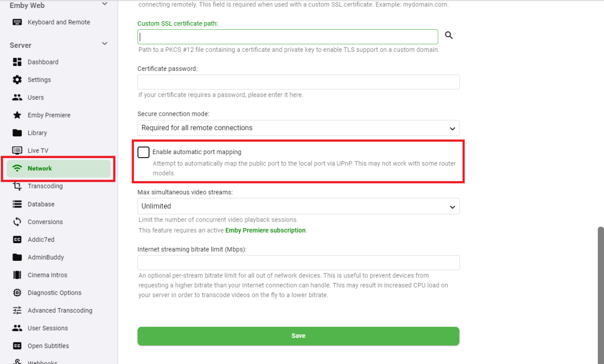Click the Transcoding crop icon
The width and height of the screenshot is (604, 364).
[18, 186]
